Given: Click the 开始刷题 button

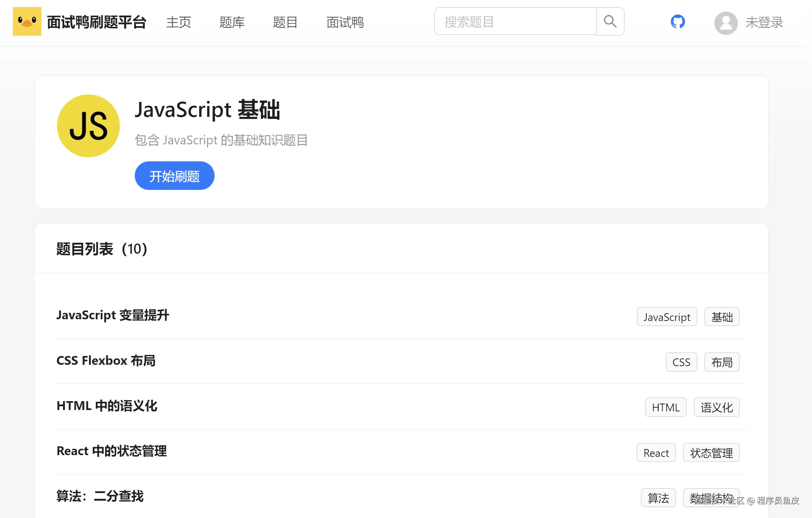Looking at the screenshot, I should 174,176.
